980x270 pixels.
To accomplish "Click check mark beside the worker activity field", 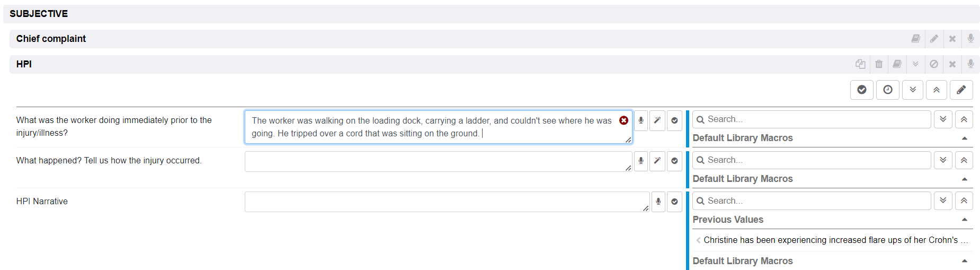I will [x=674, y=120].
